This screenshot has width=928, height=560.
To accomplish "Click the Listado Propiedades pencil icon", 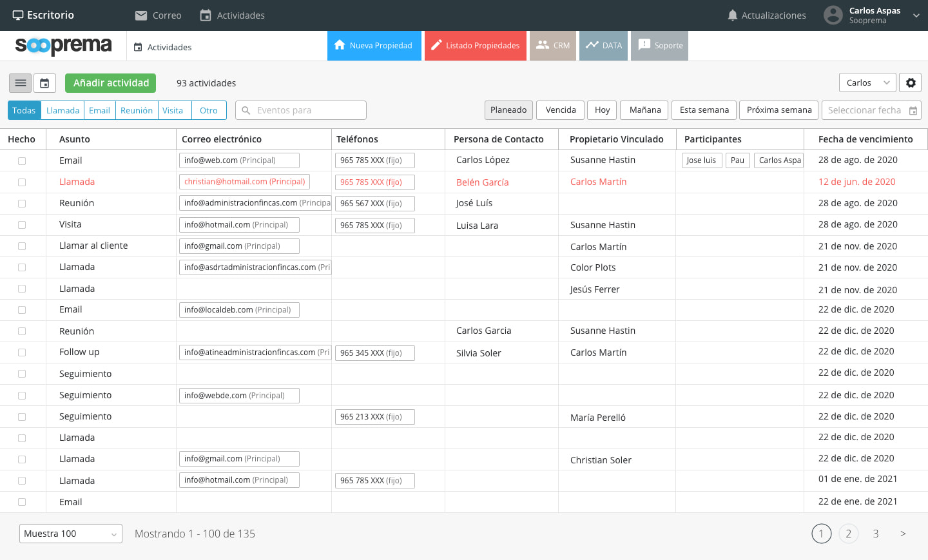I will [436, 45].
